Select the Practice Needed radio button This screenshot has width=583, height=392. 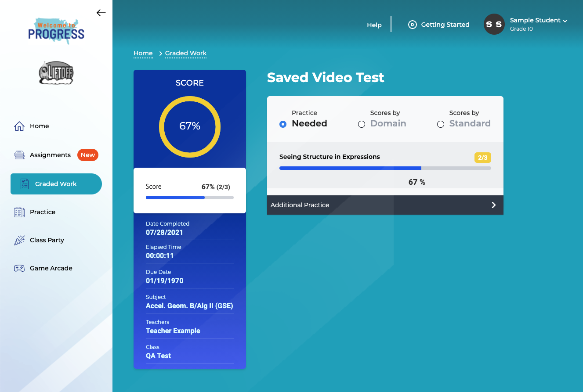[282, 124]
